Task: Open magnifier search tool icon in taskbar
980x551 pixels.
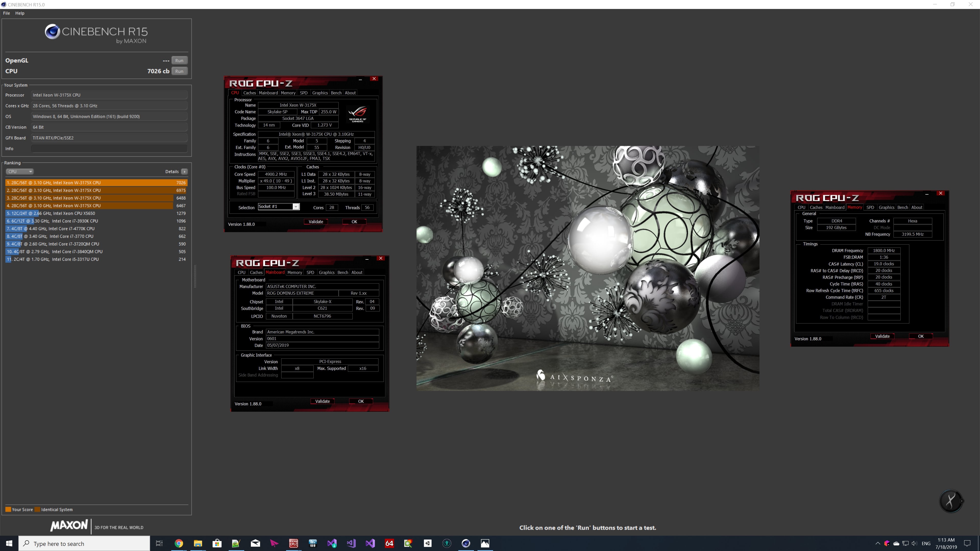Action: tap(408, 543)
